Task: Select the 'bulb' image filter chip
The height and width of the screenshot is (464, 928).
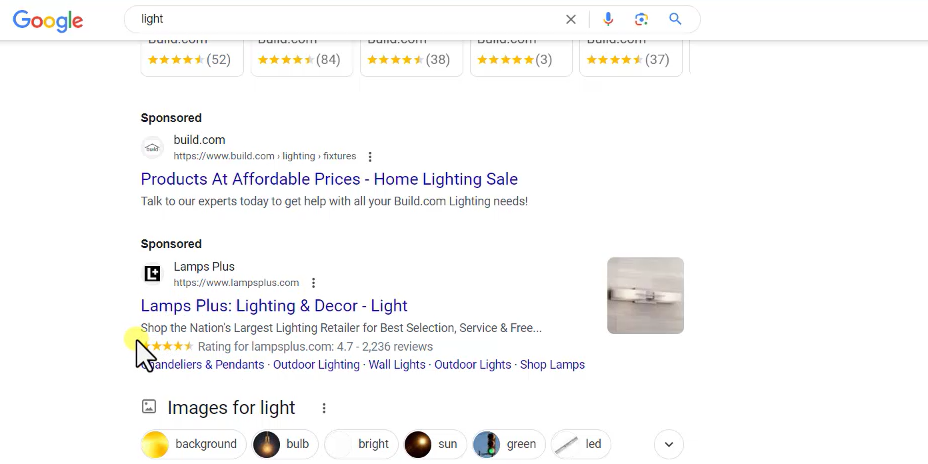Action: click(282, 444)
